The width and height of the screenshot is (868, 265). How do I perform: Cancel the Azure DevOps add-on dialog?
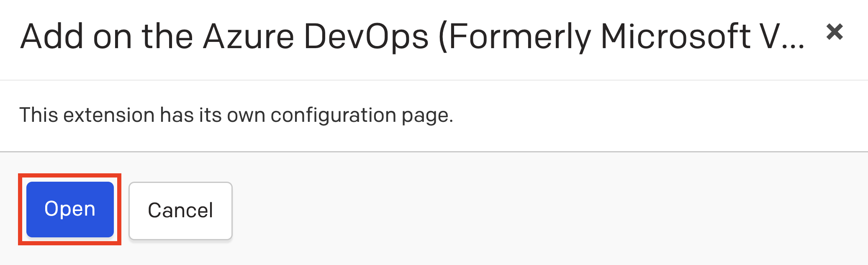tap(180, 211)
